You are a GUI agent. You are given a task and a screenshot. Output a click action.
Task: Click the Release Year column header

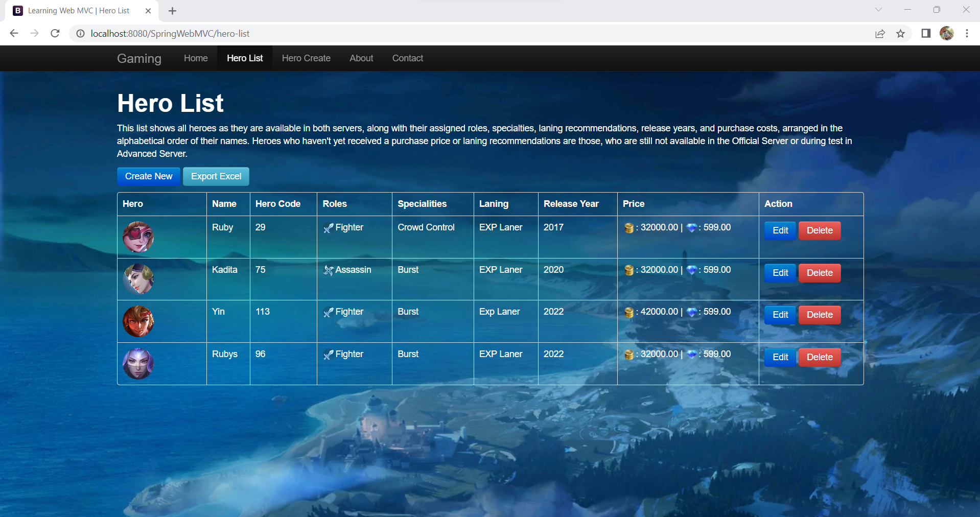[x=577, y=204]
